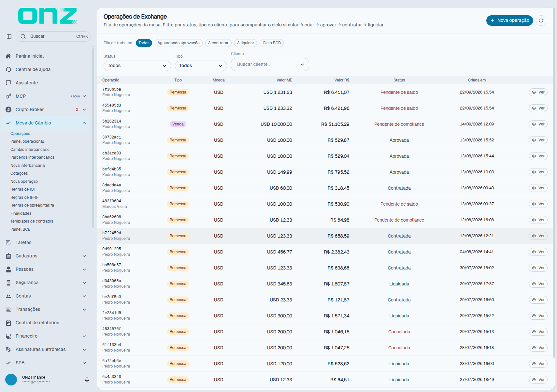Click the Central de relatórios icon
Viewport: 557px width, 392px height.
[8, 323]
